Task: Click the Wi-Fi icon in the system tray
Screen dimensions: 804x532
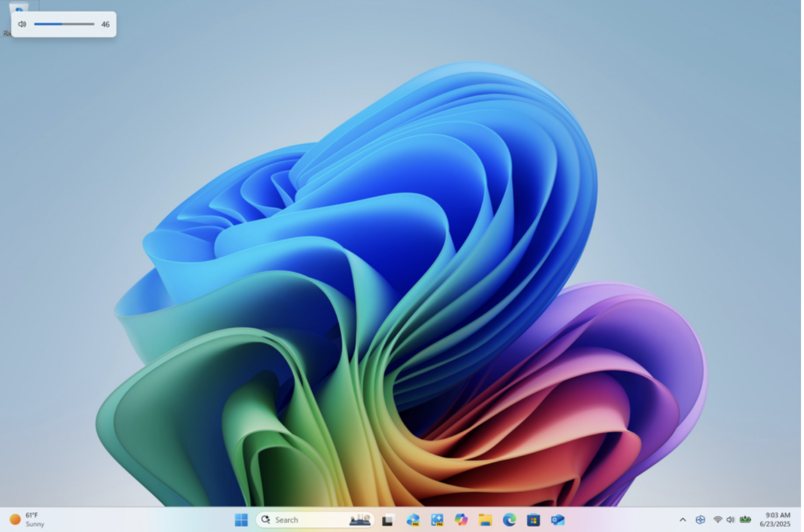Action: (716, 519)
